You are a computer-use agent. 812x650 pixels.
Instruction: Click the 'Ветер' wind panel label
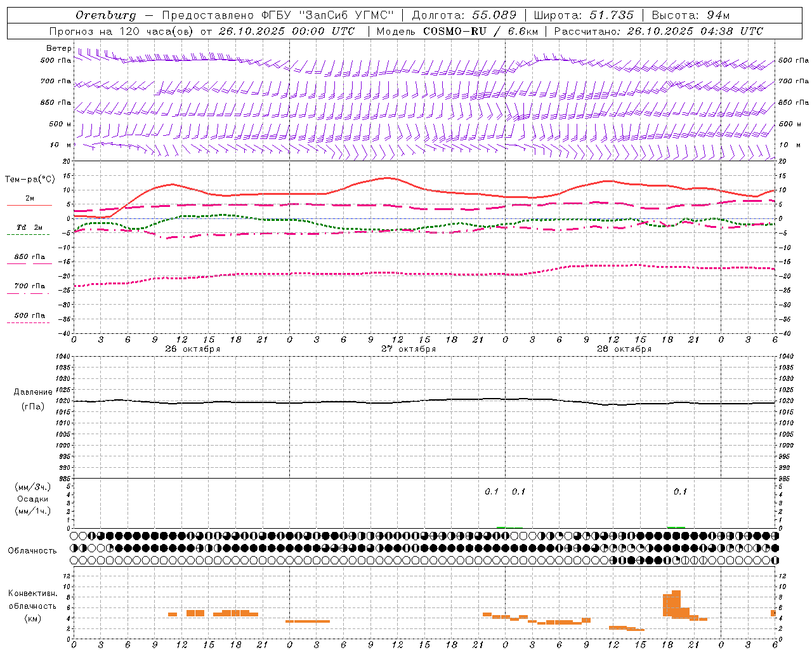(x=59, y=48)
